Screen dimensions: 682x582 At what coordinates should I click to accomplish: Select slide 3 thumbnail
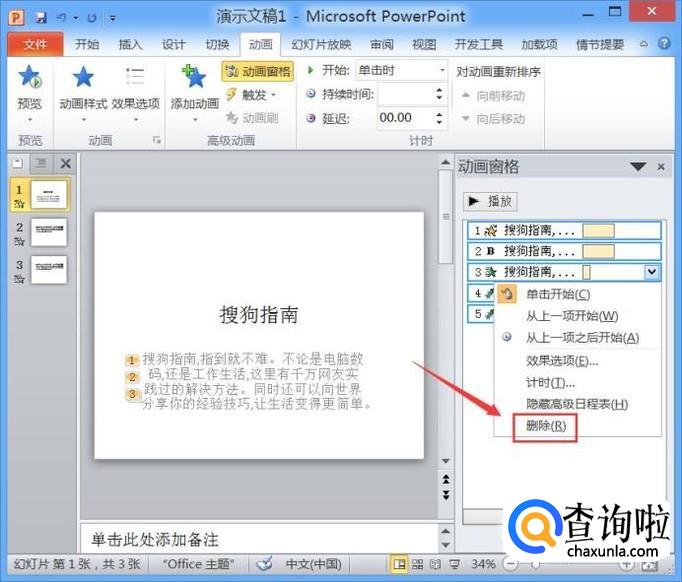pyautogui.click(x=49, y=270)
